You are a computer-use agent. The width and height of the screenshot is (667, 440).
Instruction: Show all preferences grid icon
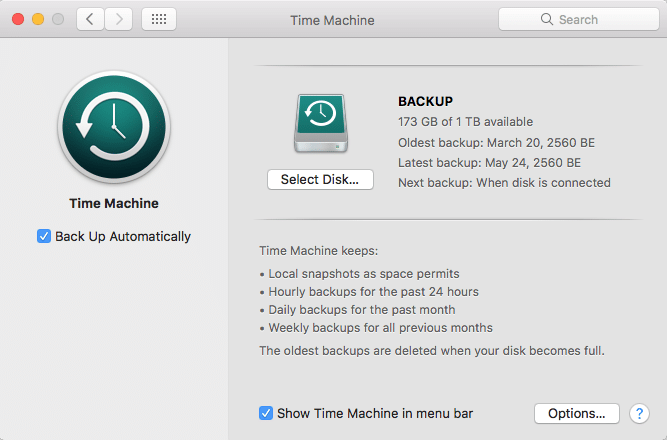(159, 19)
